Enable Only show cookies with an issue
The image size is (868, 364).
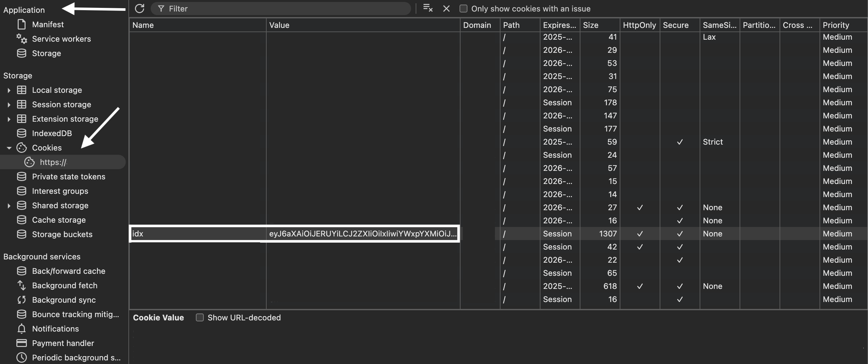tap(463, 9)
